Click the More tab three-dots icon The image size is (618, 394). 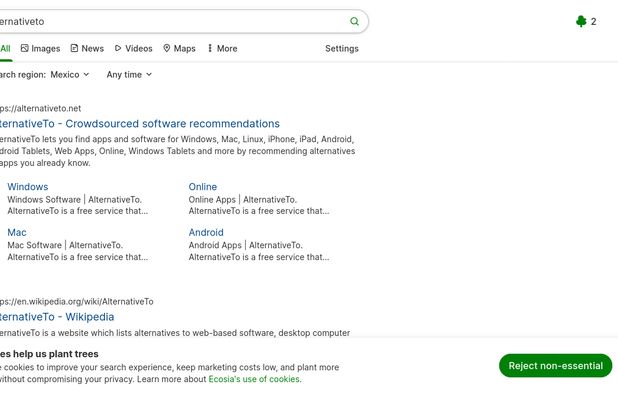coord(210,48)
